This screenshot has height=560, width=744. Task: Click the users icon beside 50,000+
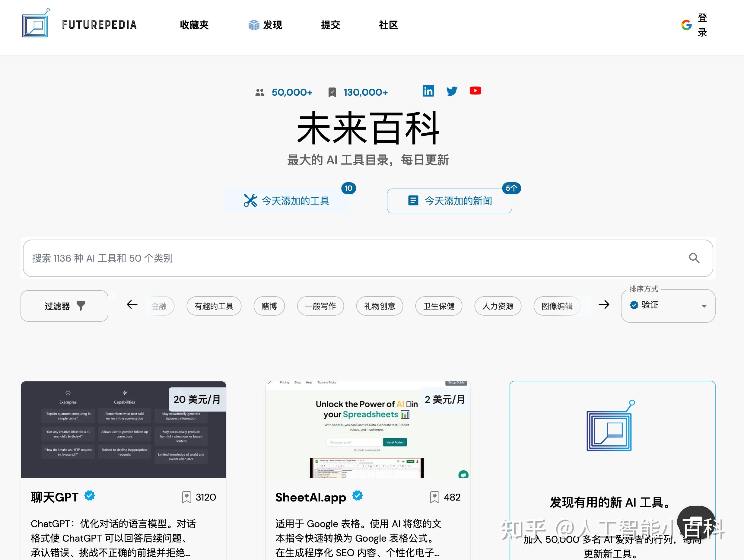pyautogui.click(x=260, y=92)
